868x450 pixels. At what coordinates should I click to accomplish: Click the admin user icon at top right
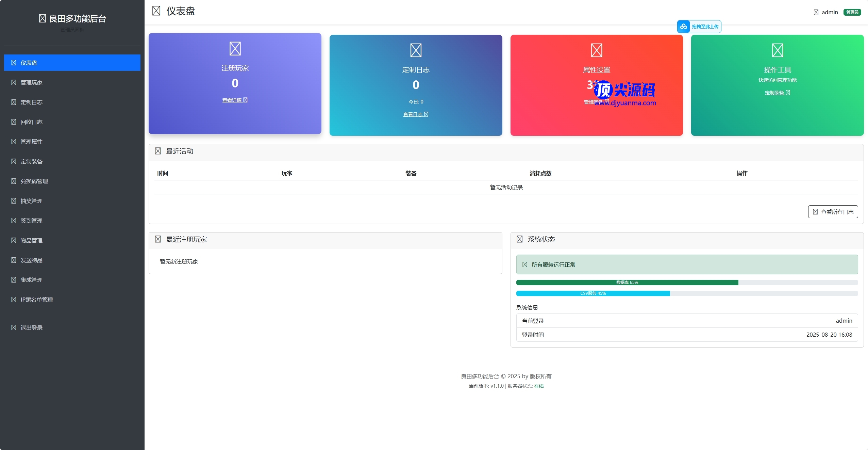[816, 12]
